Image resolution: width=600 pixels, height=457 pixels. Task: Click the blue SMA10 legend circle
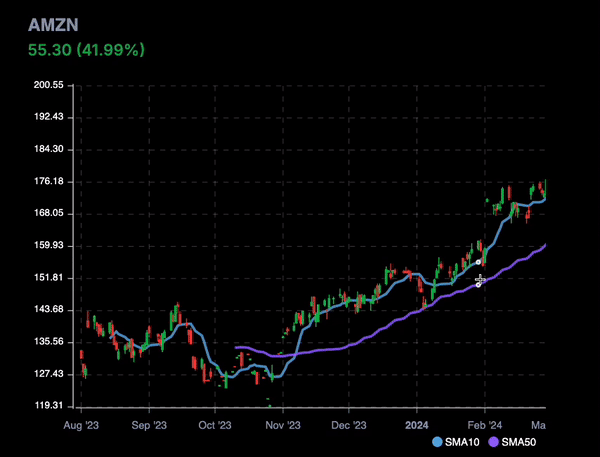coord(437,442)
